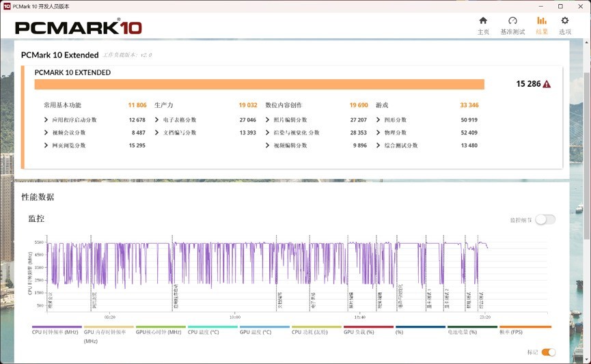Image resolution: width=591 pixels, height=364 pixels.
Task: Click the 应用程序启动 marker line on the chart
Action: pos(173,273)
